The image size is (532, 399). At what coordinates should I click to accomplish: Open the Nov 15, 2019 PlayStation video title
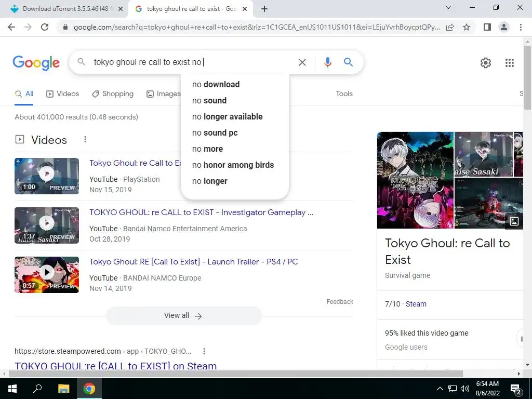coord(135,163)
